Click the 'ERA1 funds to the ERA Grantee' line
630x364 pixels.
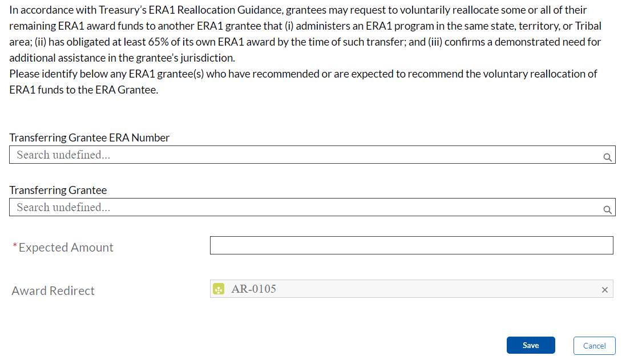[84, 90]
